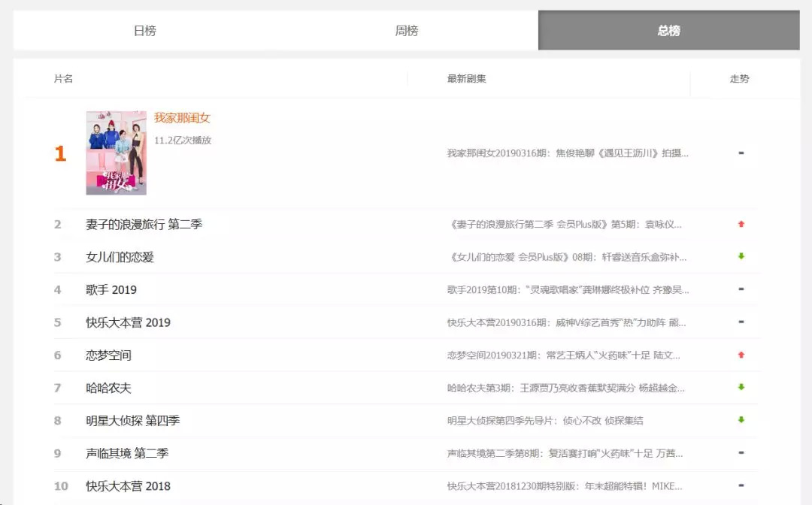Screen dimensions: 812x505
Task: Open the 我家那闺女 poster thumbnail
Action: point(116,153)
